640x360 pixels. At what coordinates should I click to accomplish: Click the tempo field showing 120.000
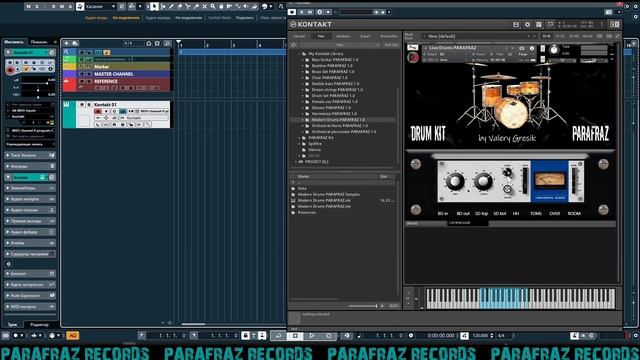pos(480,336)
